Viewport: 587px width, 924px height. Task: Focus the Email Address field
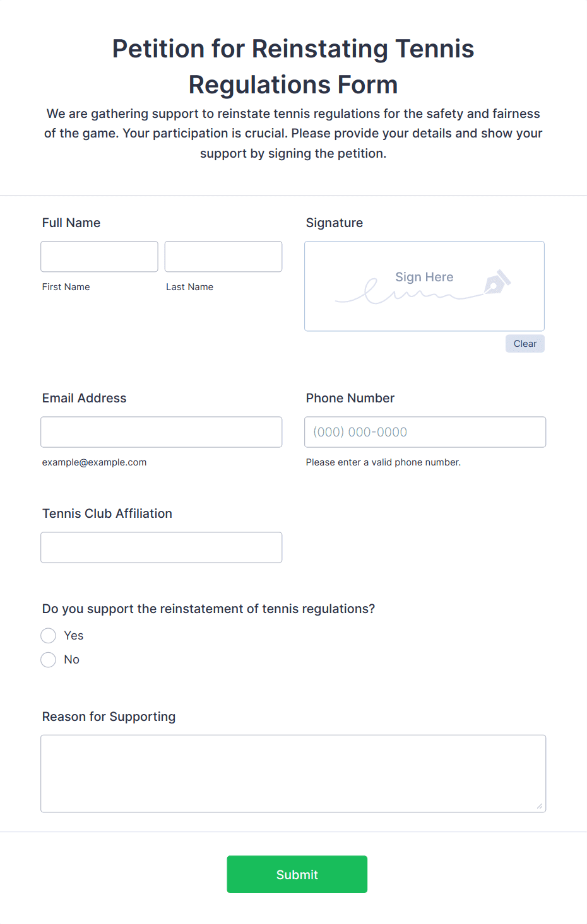162,432
